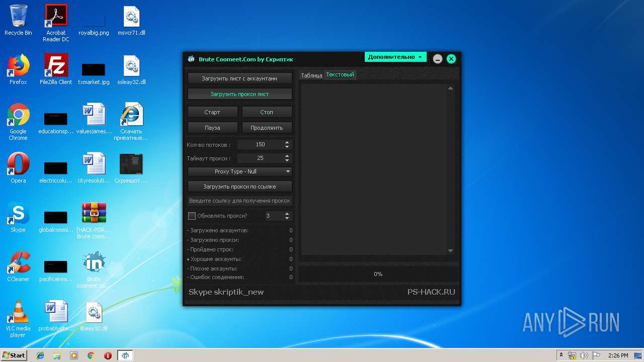644x362 pixels.
Task: Select the Brute app taskbar button
Action: [x=125, y=355]
